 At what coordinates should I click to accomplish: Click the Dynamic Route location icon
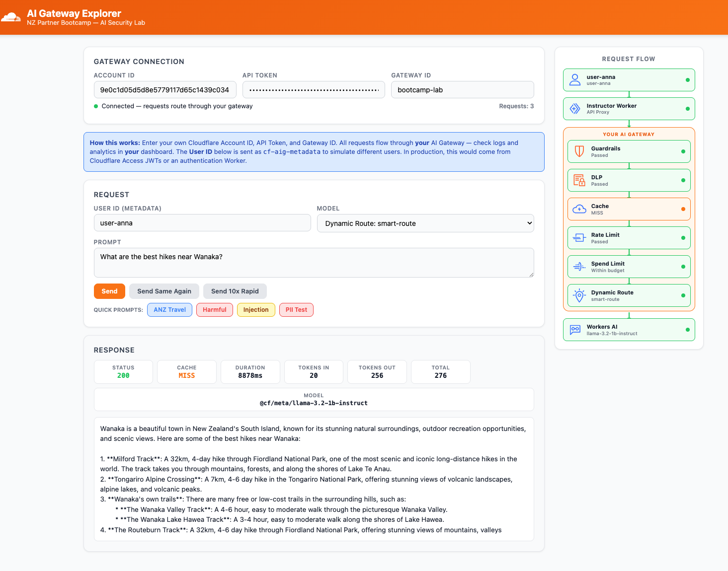click(x=579, y=295)
